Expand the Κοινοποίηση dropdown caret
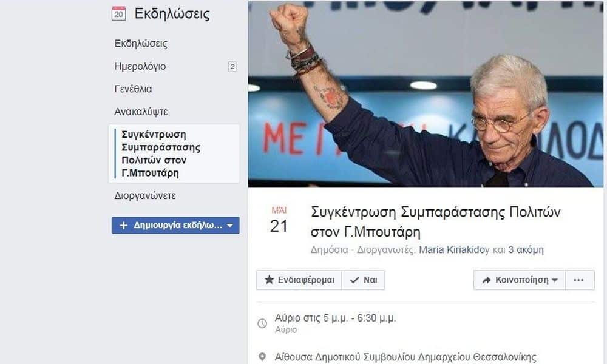The height and width of the screenshot is (364, 607). click(x=554, y=280)
